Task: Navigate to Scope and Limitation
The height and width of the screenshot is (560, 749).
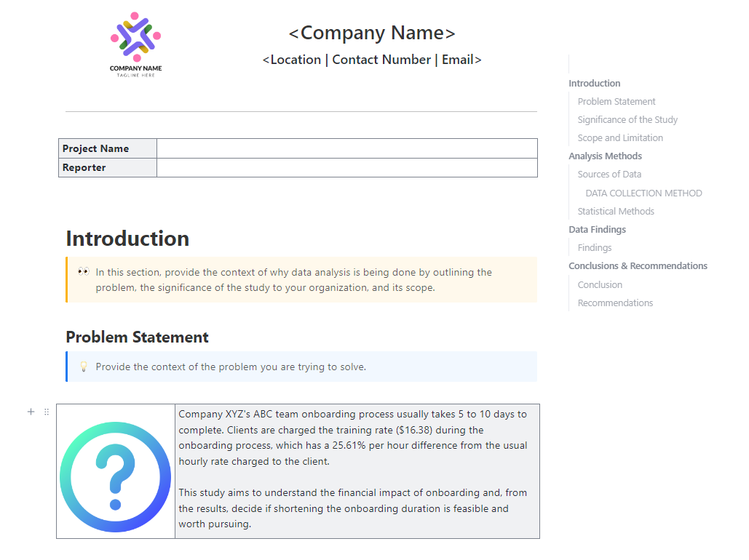Action: pos(619,137)
